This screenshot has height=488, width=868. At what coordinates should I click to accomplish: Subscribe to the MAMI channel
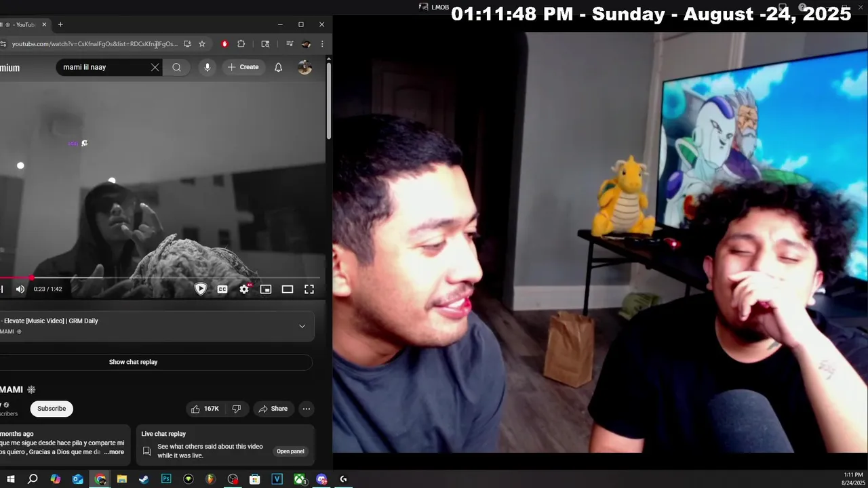coord(52,409)
